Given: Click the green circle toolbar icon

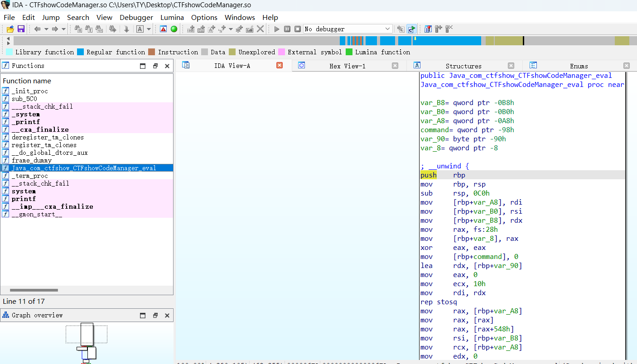Looking at the screenshot, I should (x=174, y=29).
